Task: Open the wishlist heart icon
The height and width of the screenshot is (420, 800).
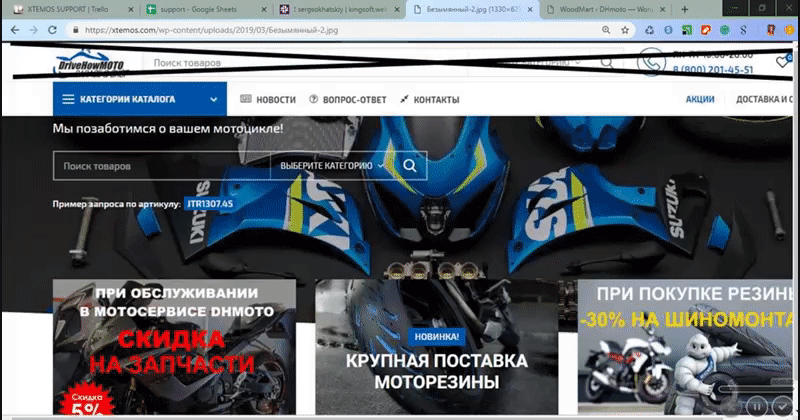Action: click(782, 62)
